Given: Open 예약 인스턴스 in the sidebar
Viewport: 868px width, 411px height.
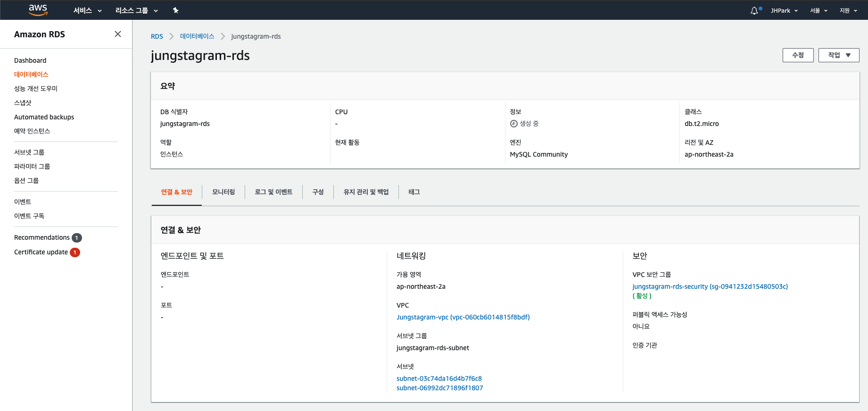Looking at the screenshot, I should (32, 131).
